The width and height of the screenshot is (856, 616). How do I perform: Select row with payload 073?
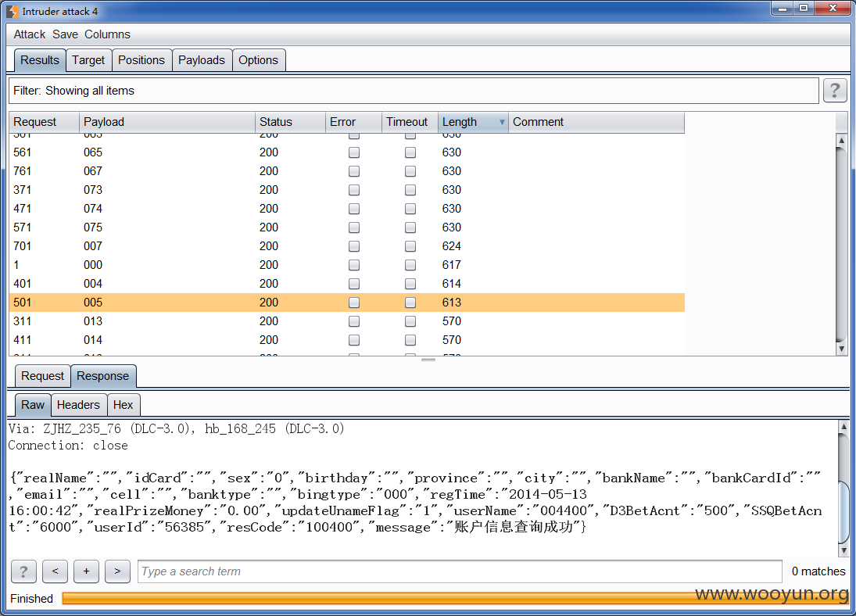[x=346, y=190]
